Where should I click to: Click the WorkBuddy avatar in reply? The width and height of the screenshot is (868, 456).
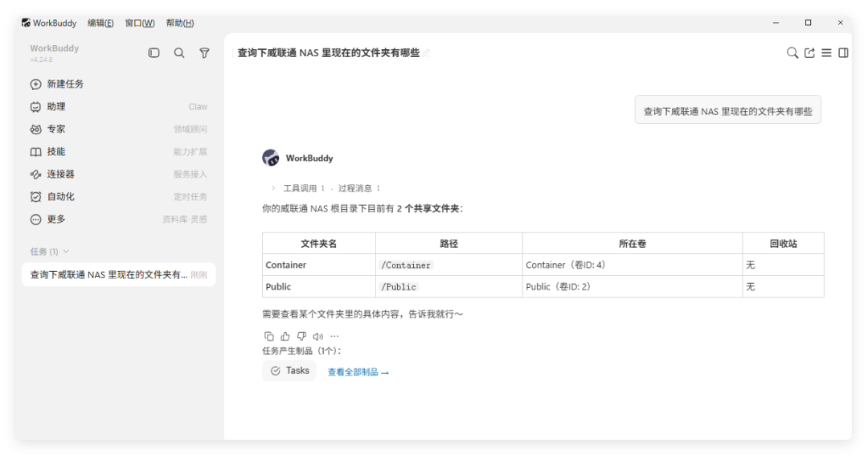pos(271,158)
